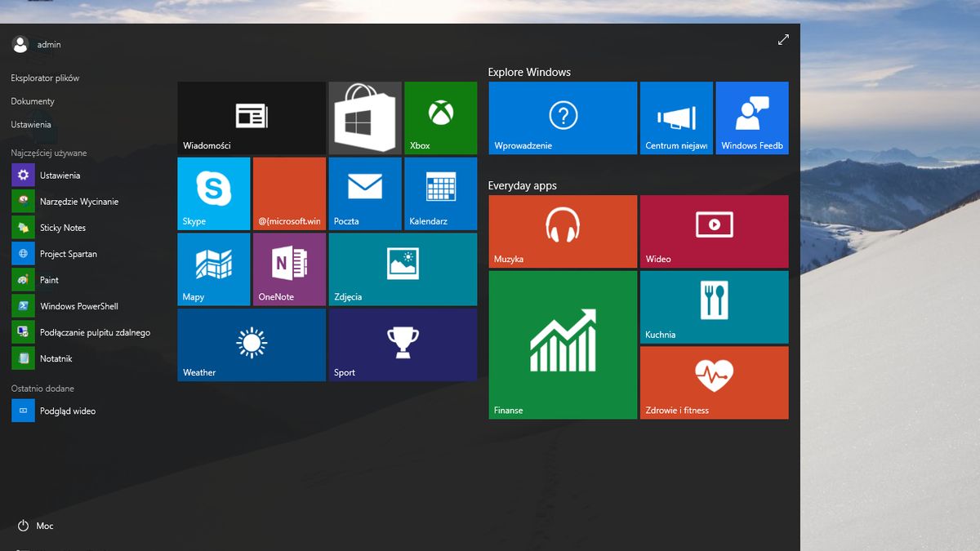Open the Wprowadzenie question mark tile
The image size is (980, 551).
563,118
